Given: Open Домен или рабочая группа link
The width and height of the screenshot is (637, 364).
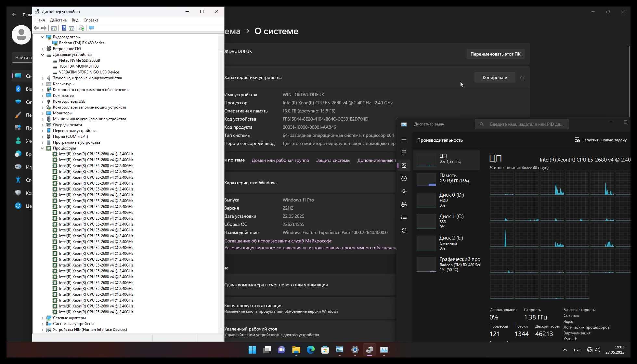Looking at the screenshot, I should pyautogui.click(x=280, y=160).
